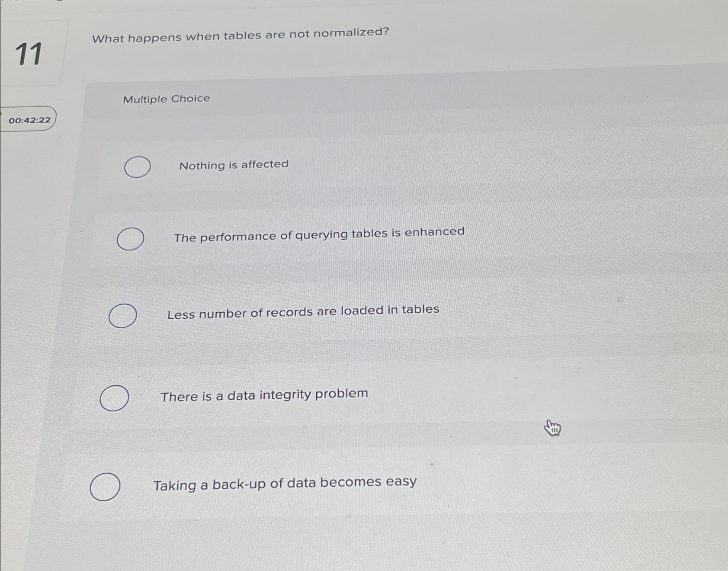
Task: Click the Multiple Choice label
Action: pos(166,99)
